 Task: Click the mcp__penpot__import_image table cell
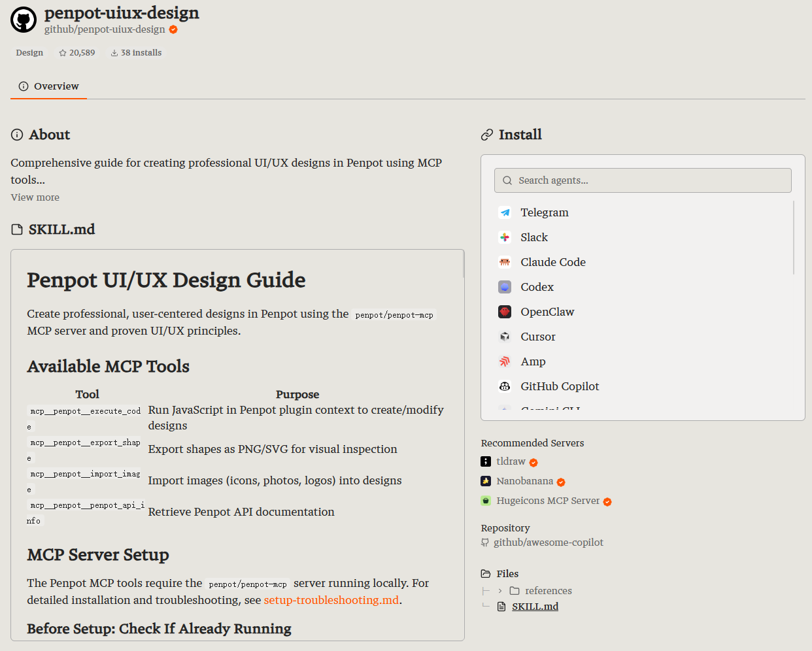tap(86, 481)
